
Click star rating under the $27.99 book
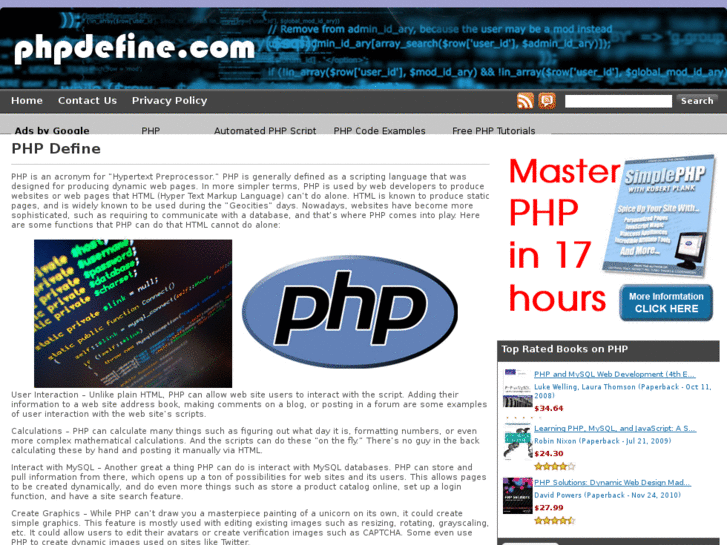555,520
